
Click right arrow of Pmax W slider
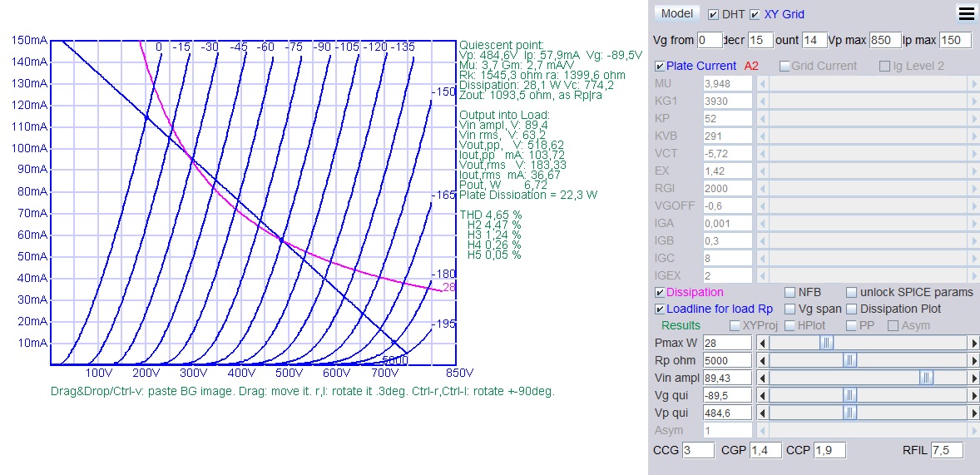tap(973, 343)
